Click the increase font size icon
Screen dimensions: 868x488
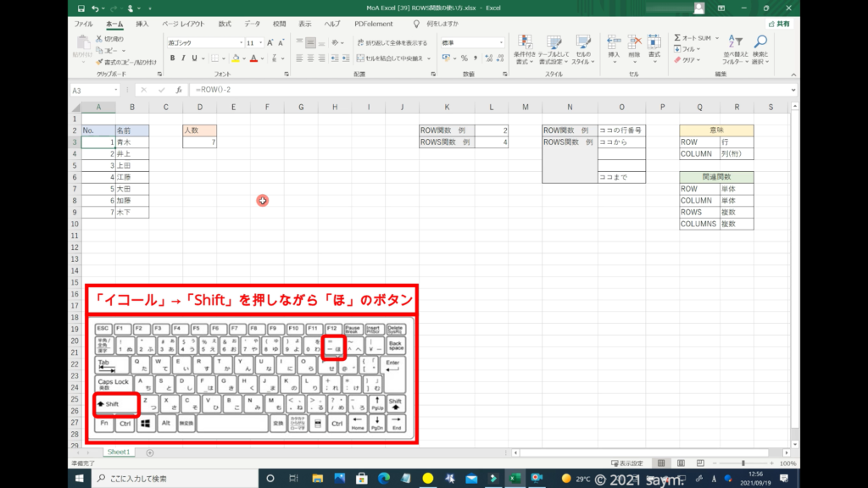click(270, 42)
